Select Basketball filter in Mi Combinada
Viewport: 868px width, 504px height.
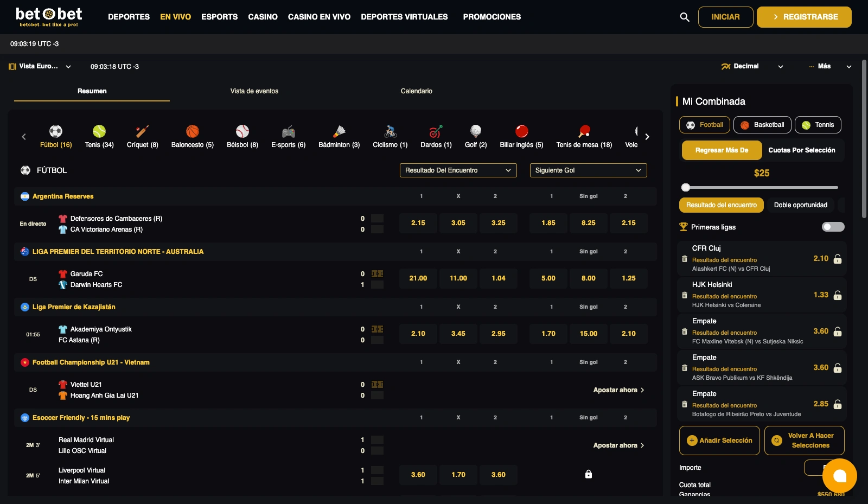point(762,125)
